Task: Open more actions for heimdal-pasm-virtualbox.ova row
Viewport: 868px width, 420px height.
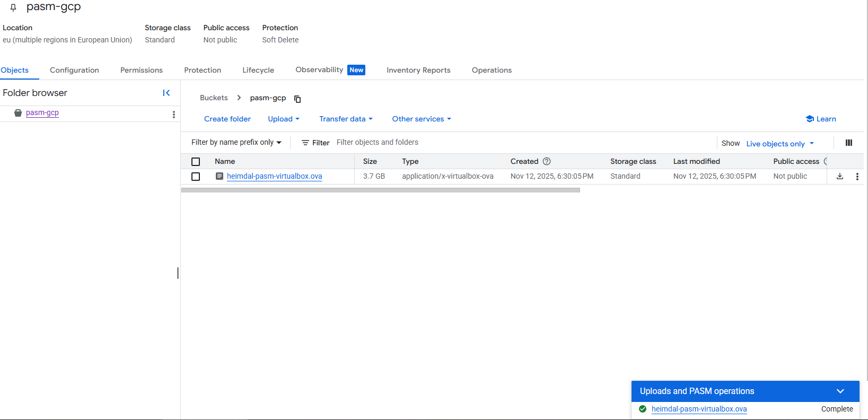Action: (857, 176)
